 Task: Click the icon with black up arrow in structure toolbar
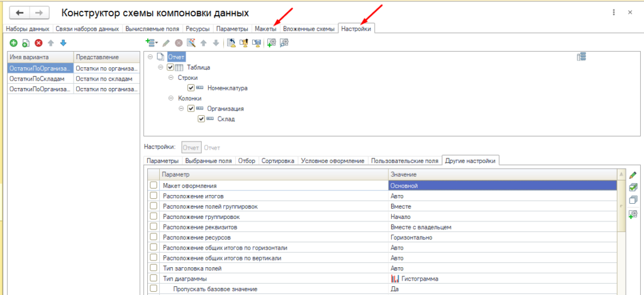click(244, 42)
